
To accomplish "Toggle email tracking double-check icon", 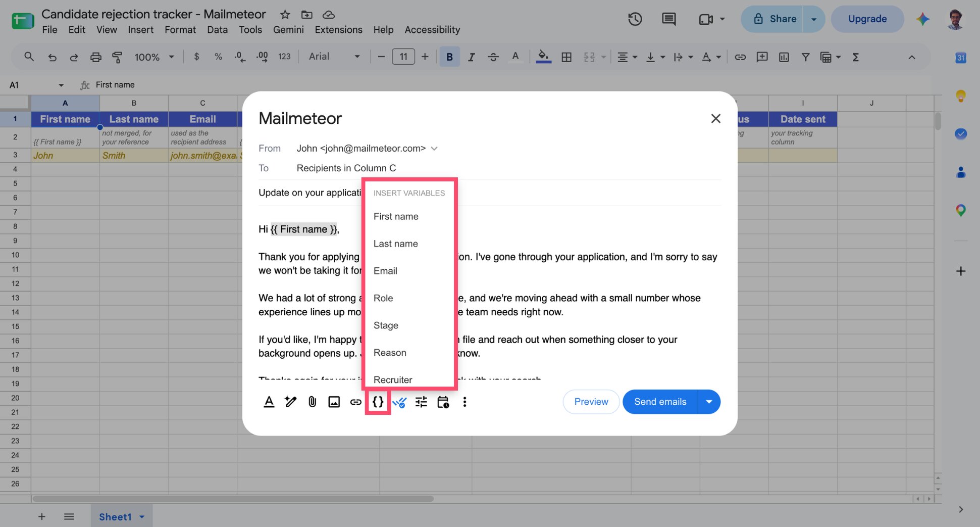I will pyautogui.click(x=399, y=402).
